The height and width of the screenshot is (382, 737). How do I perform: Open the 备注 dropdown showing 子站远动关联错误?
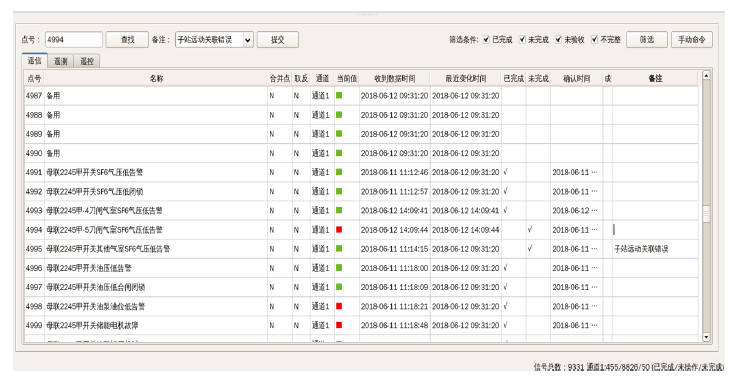[x=214, y=40]
